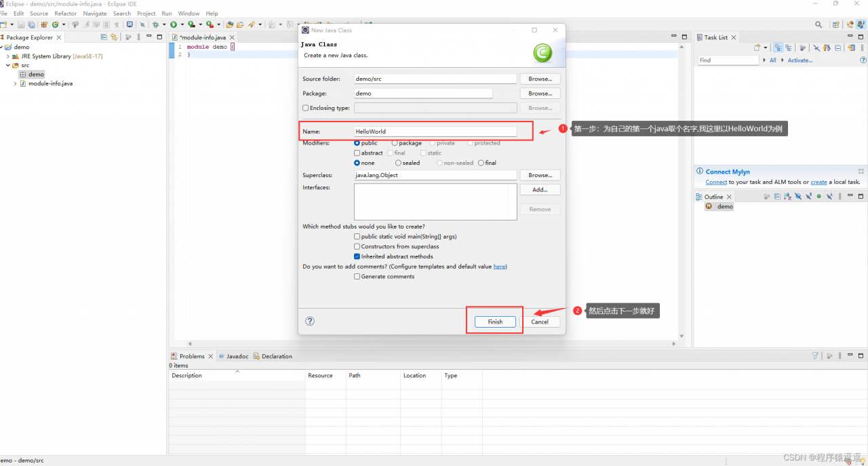Open dropdown arrow next to External Tools icon
The width and height of the screenshot is (868, 466).
tap(218, 24)
